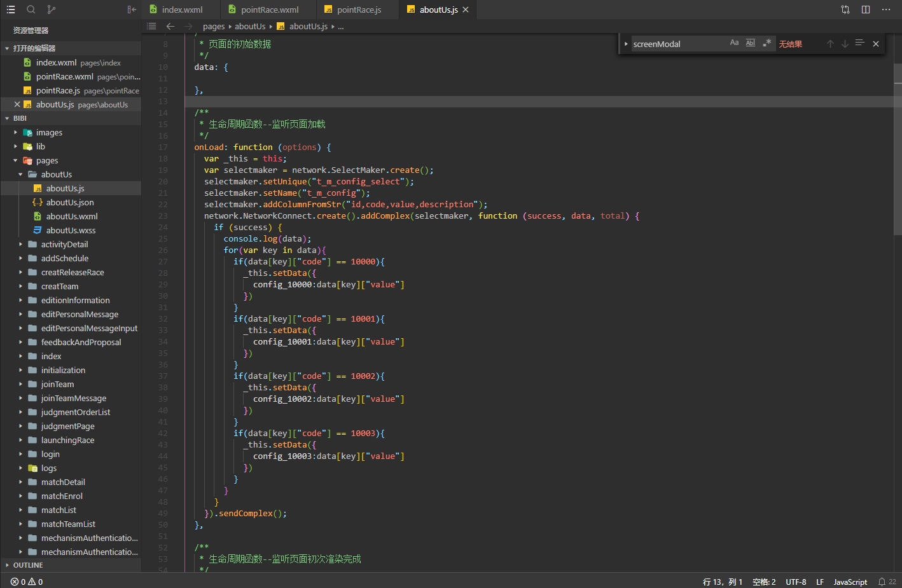Expand the OUTLINE section
Image resolution: width=902 pixels, height=588 pixels.
point(7,565)
